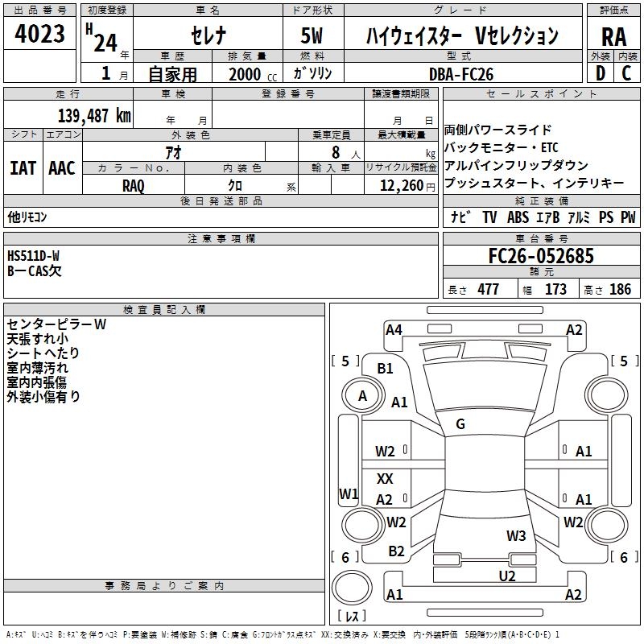This screenshot has height=644, width=644.
Task: Click the B2 mark on the diagram
Action: click(396, 551)
